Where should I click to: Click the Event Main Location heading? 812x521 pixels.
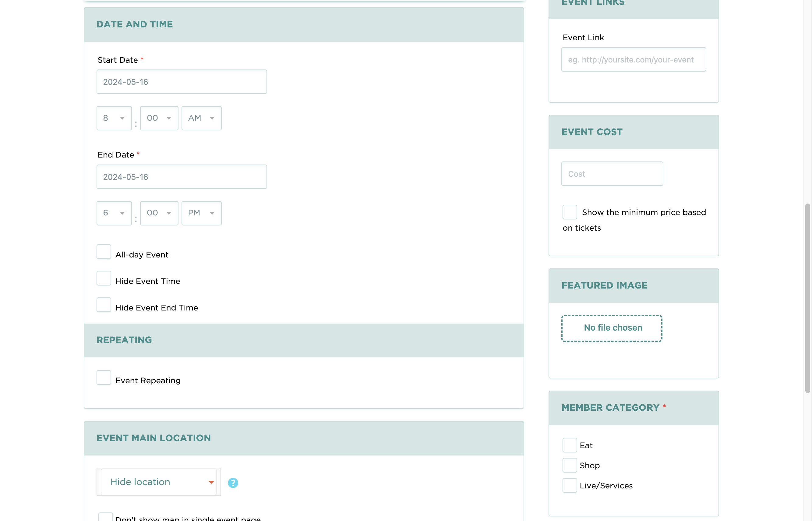click(154, 438)
